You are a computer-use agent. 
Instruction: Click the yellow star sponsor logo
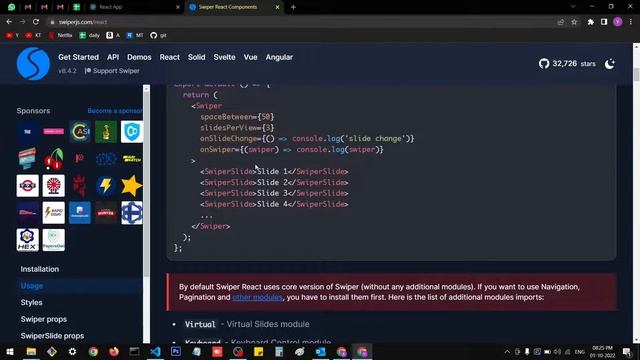point(132,186)
